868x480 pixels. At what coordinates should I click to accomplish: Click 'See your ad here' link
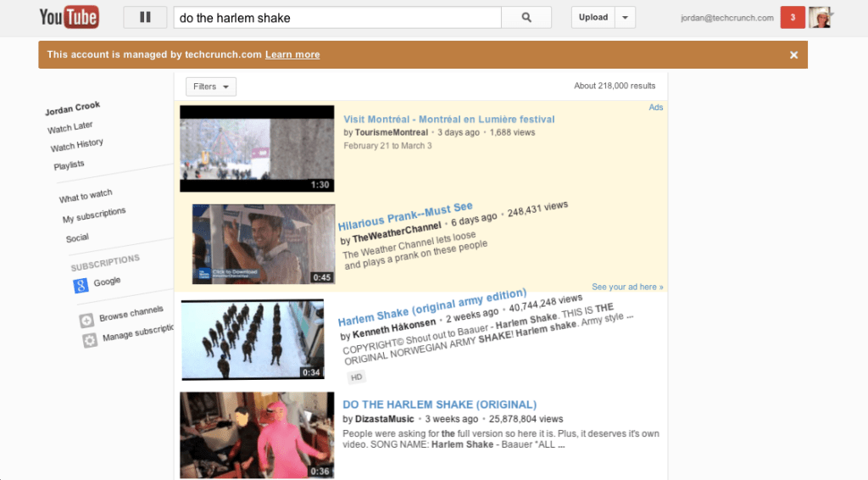pos(627,287)
